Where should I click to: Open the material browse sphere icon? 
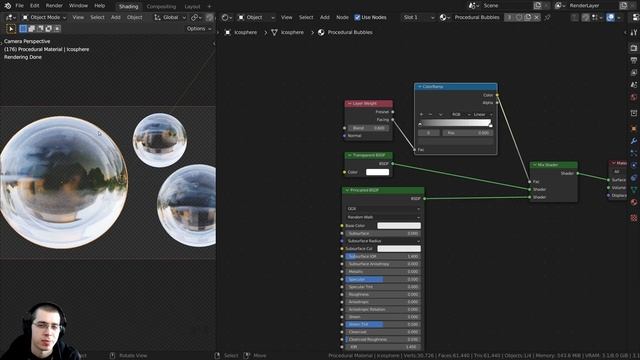(444, 18)
